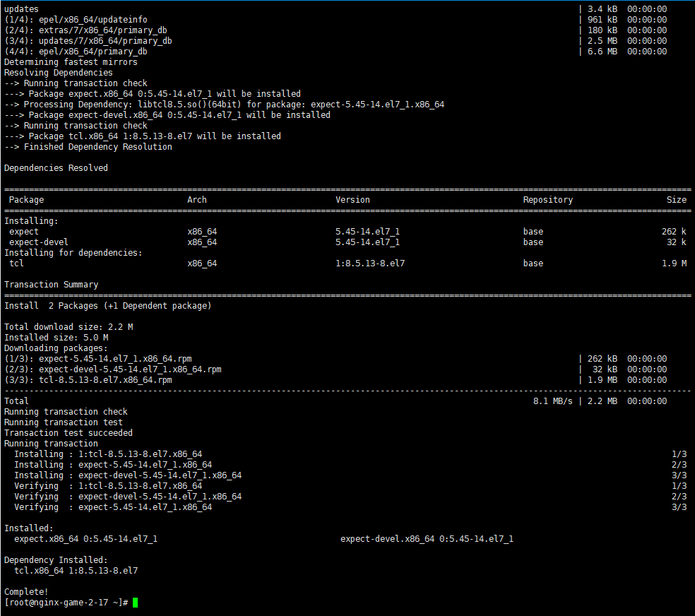Click the 'Downloading packages:' line

click(56, 348)
